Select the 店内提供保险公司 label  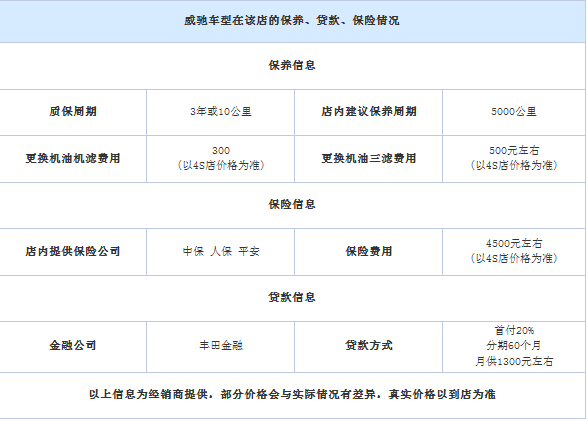(x=73, y=251)
